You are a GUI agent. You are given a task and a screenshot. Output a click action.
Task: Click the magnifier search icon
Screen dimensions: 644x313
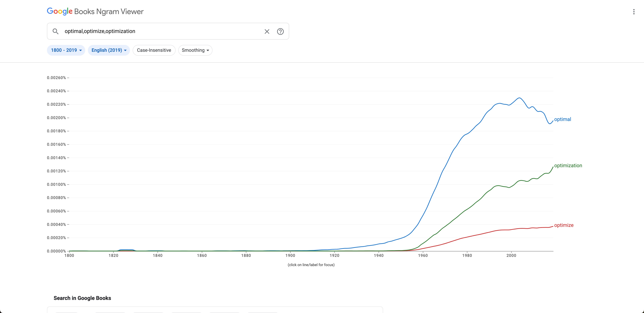[56, 31]
